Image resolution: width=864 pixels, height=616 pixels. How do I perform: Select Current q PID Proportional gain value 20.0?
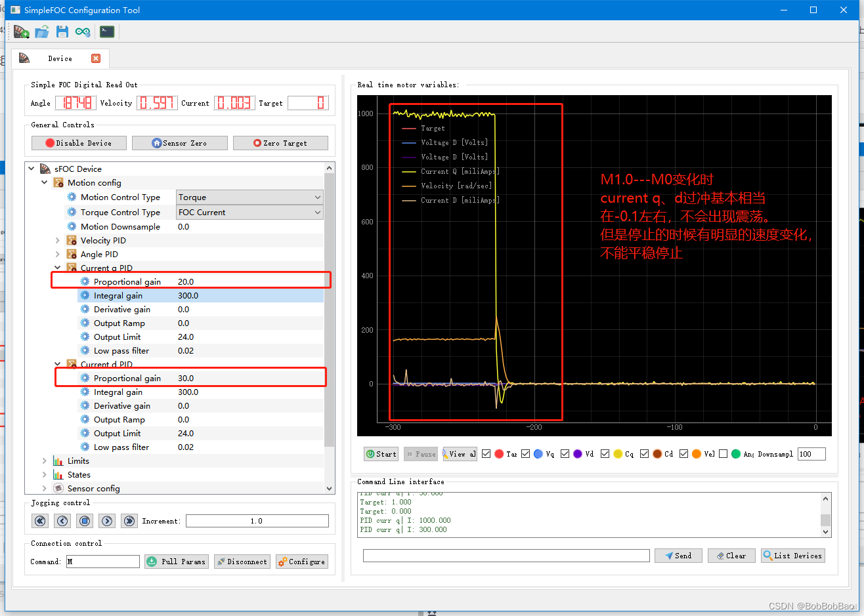(186, 282)
